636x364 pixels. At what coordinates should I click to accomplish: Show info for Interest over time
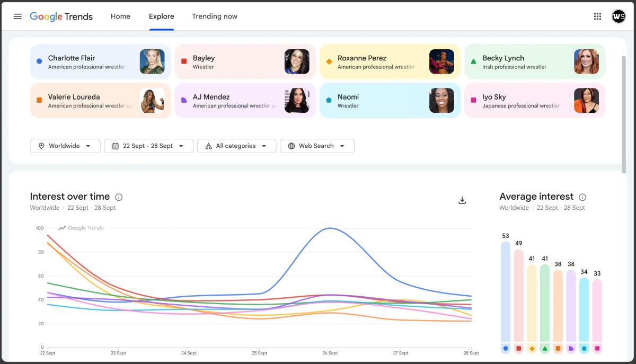pyautogui.click(x=119, y=197)
